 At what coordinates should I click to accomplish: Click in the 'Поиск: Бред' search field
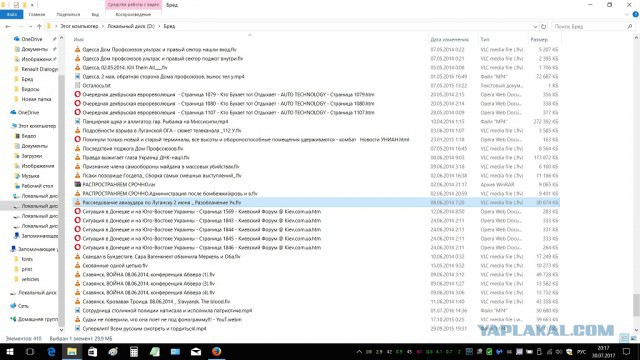coord(593,26)
